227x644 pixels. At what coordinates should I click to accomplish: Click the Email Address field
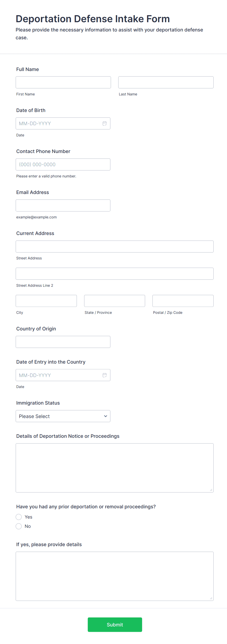(x=63, y=205)
